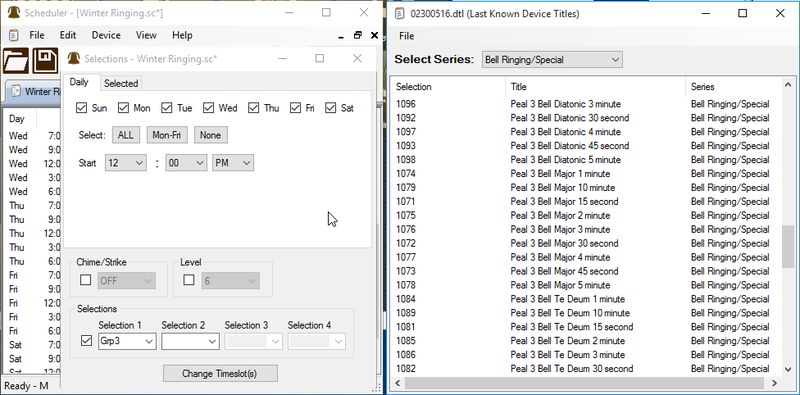Click the document icon in the 02300516.dtl title bar
Viewport: 800px width, 395px height.
coord(401,14)
